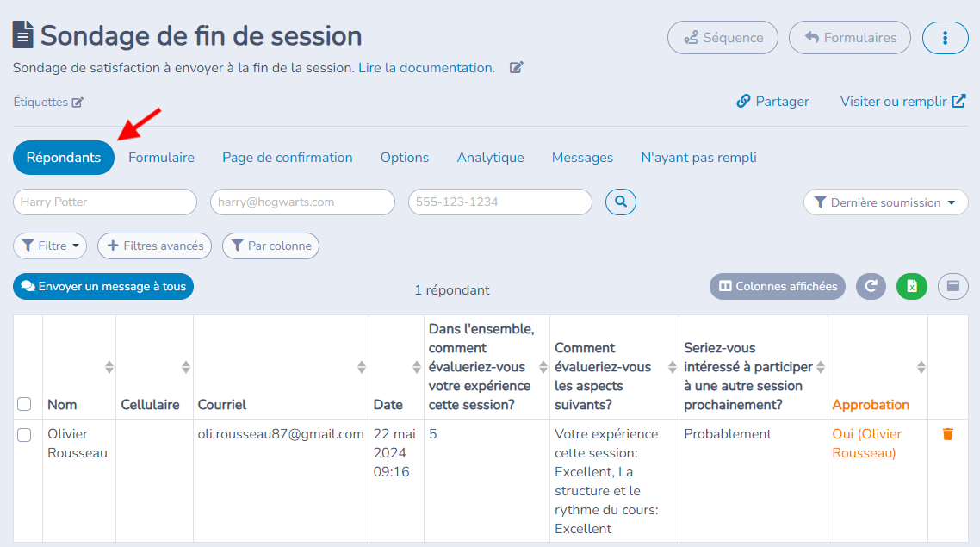Click Par colonne filter button
The image size is (980, 547).
pos(270,246)
